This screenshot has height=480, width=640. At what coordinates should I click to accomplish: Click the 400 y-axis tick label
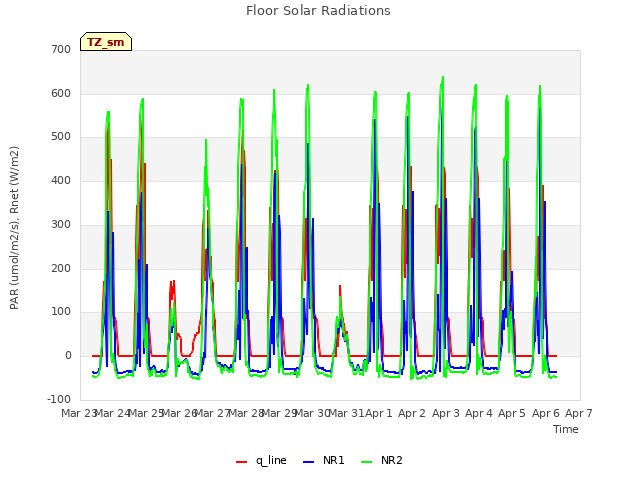61,180
